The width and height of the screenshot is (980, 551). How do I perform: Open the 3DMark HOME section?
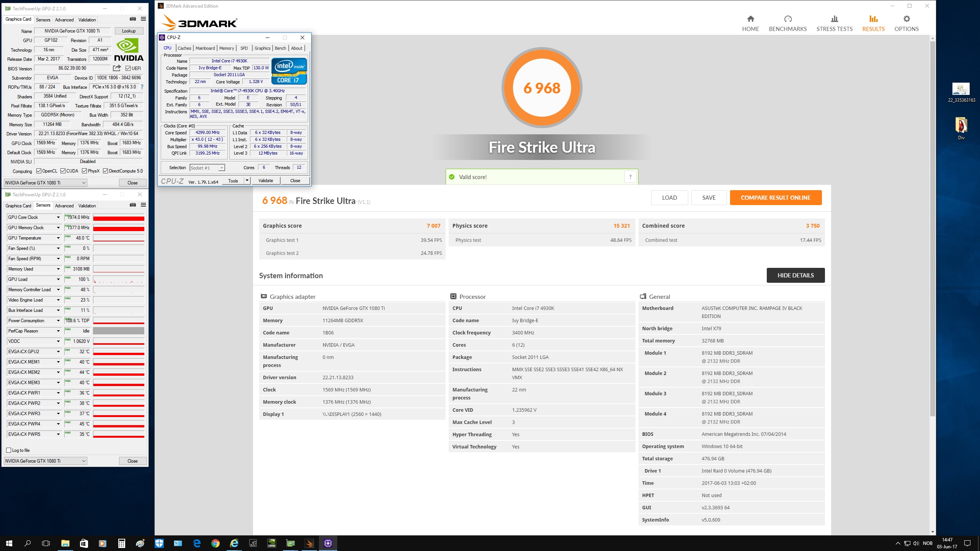(750, 23)
